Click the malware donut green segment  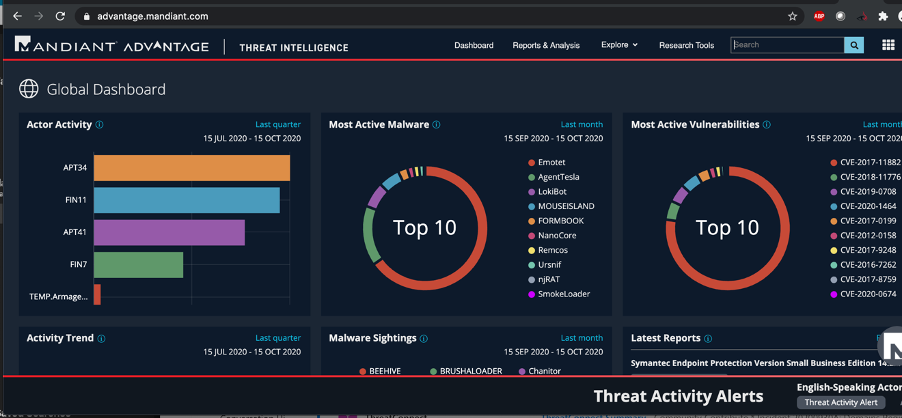369,235
